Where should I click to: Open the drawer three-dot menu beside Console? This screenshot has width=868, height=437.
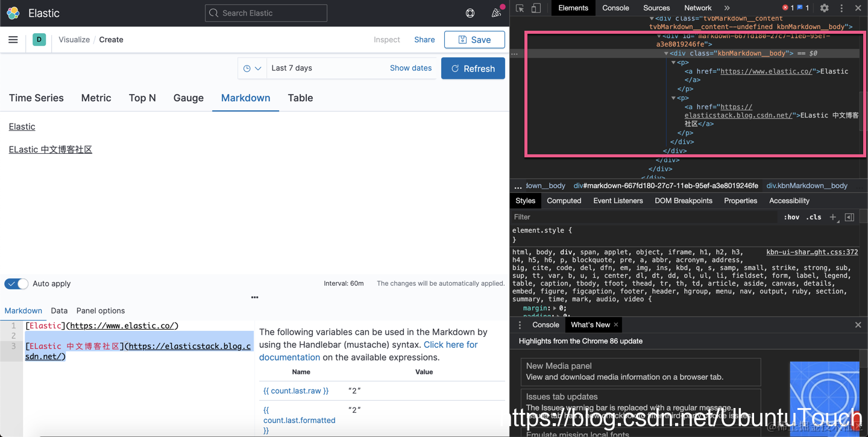click(520, 325)
